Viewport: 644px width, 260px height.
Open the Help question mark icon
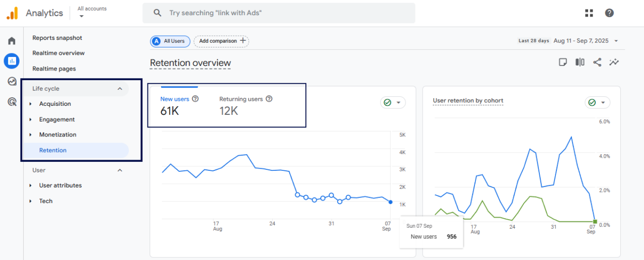click(x=609, y=13)
